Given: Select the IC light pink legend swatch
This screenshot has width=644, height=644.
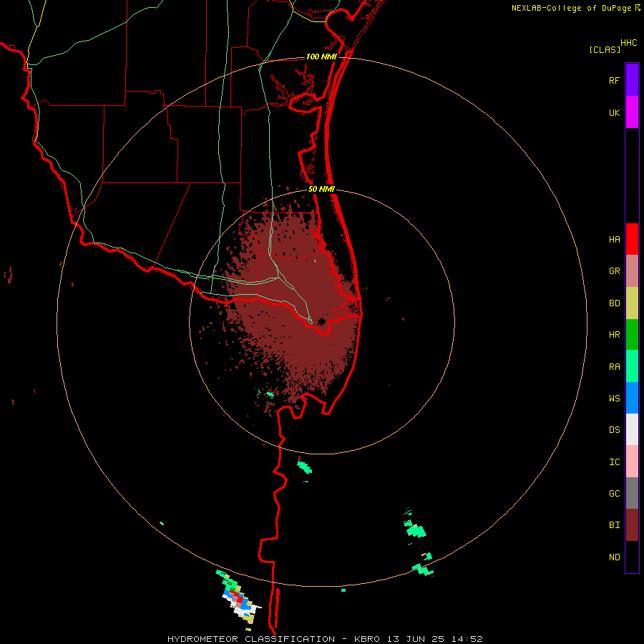Looking at the screenshot, I should [632, 462].
